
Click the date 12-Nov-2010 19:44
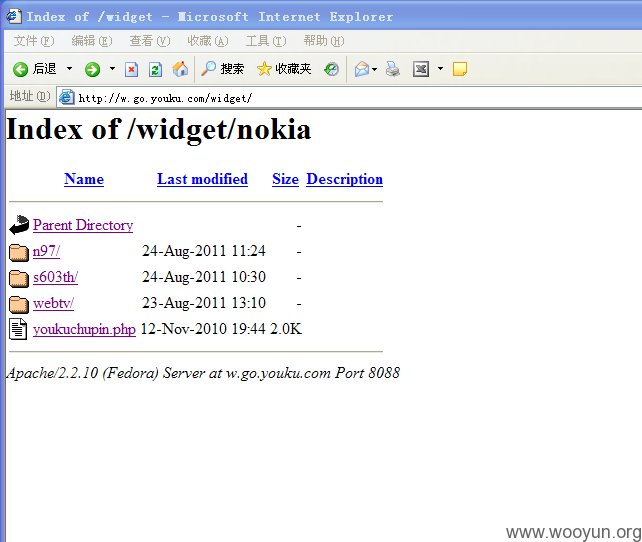point(203,329)
